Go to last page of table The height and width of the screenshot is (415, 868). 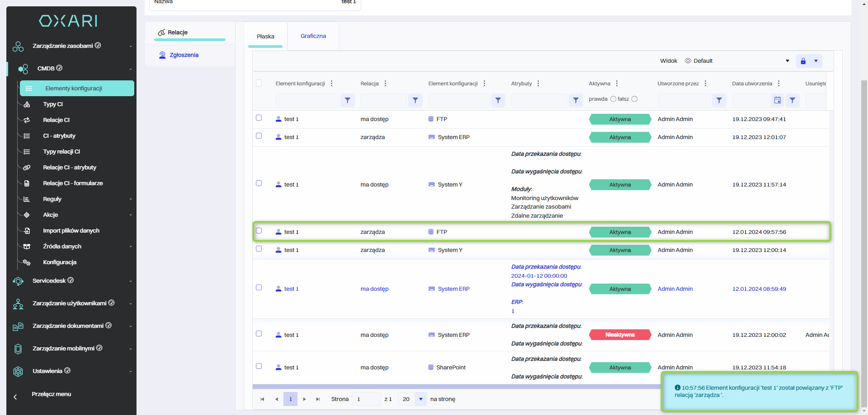(x=318, y=399)
